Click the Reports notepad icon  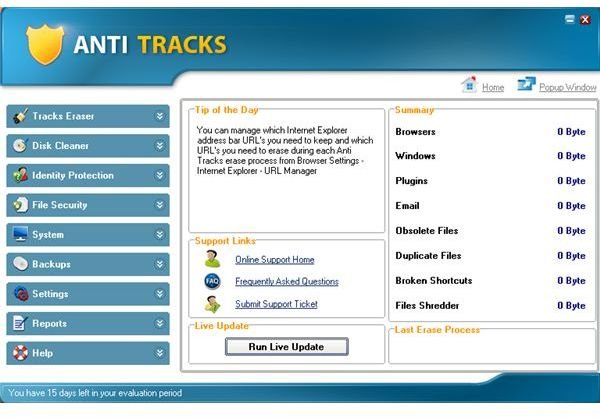point(20,323)
